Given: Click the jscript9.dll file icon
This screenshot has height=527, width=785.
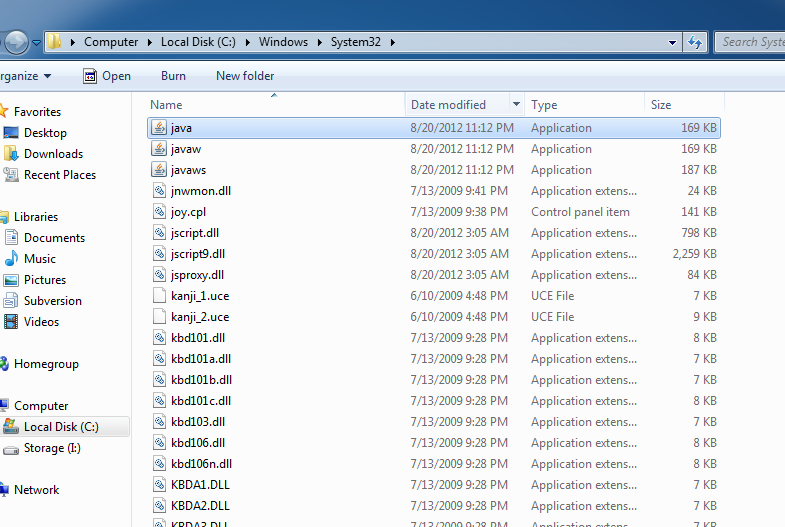Looking at the screenshot, I should click(x=159, y=254).
